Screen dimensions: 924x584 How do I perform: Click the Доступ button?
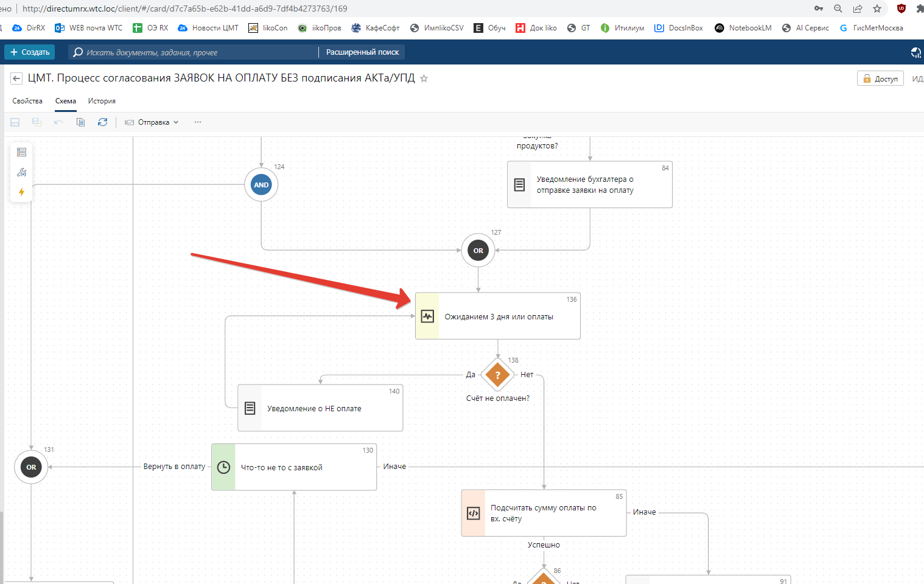(880, 78)
